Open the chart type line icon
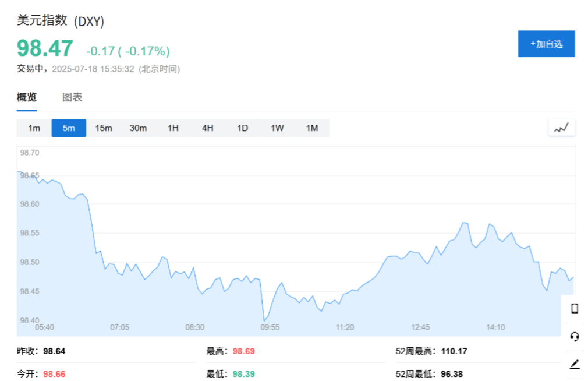 pos(561,128)
